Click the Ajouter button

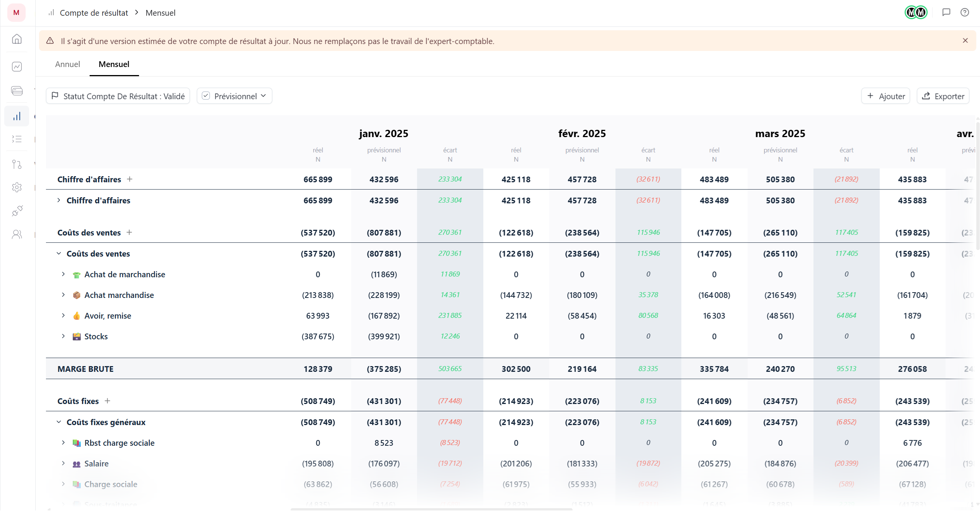click(x=886, y=96)
